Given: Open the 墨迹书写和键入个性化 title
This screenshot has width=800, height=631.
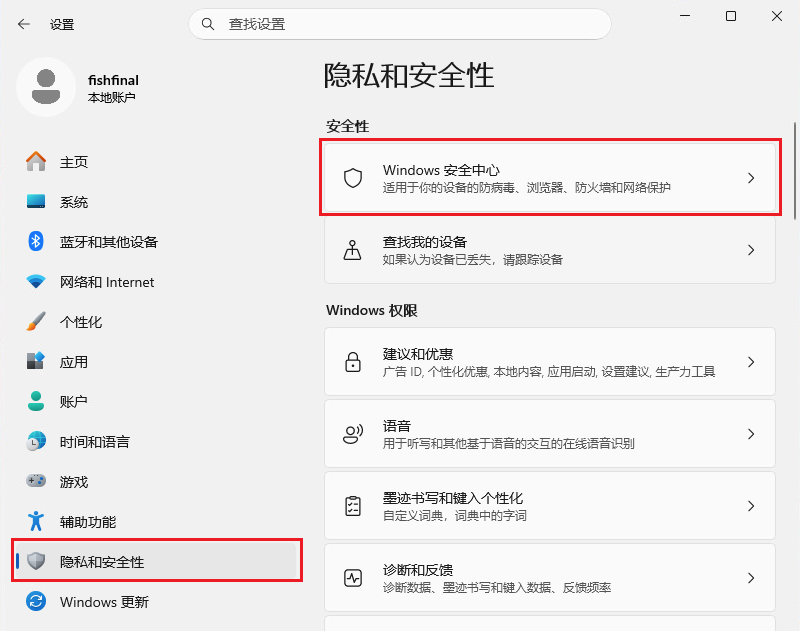Looking at the screenshot, I should pos(453,498).
